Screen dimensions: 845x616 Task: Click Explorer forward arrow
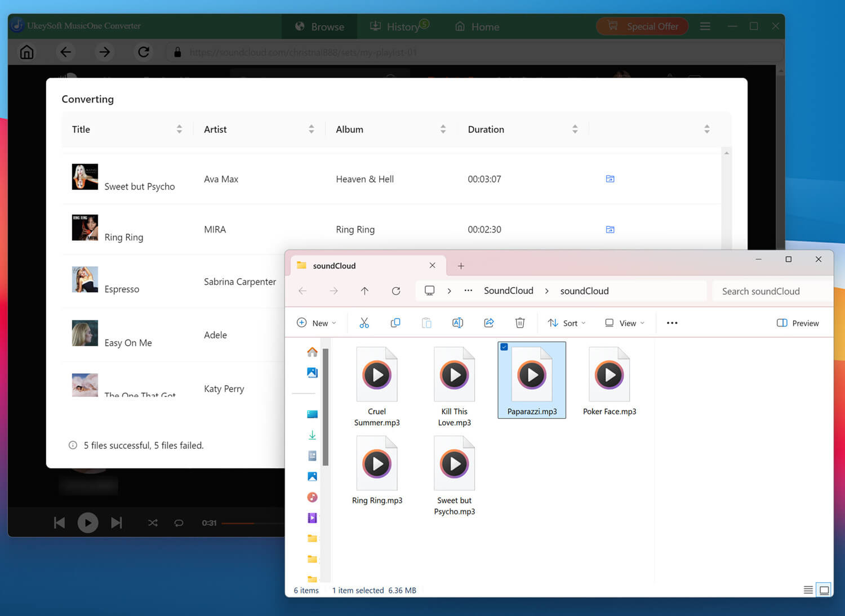(x=333, y=291)
